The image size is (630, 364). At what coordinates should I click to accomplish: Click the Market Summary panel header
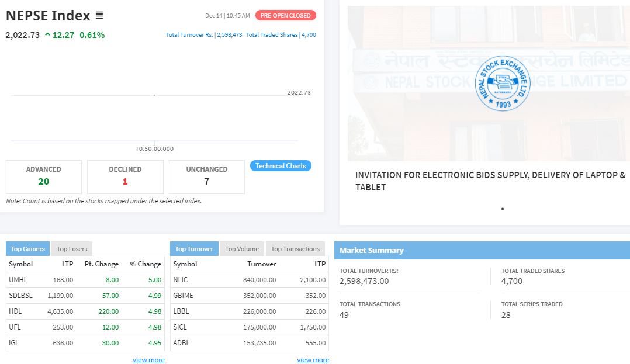click(482, 250)
